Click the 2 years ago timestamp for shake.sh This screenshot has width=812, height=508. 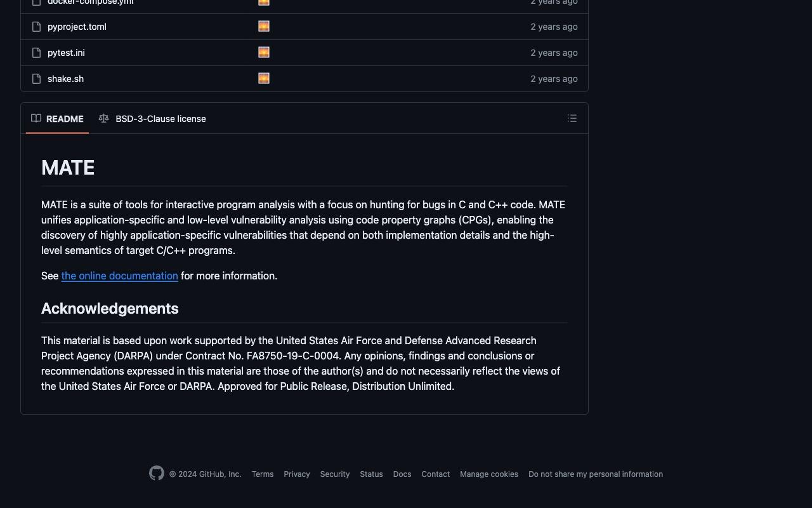pyautogui.click(x=554, y=79)
